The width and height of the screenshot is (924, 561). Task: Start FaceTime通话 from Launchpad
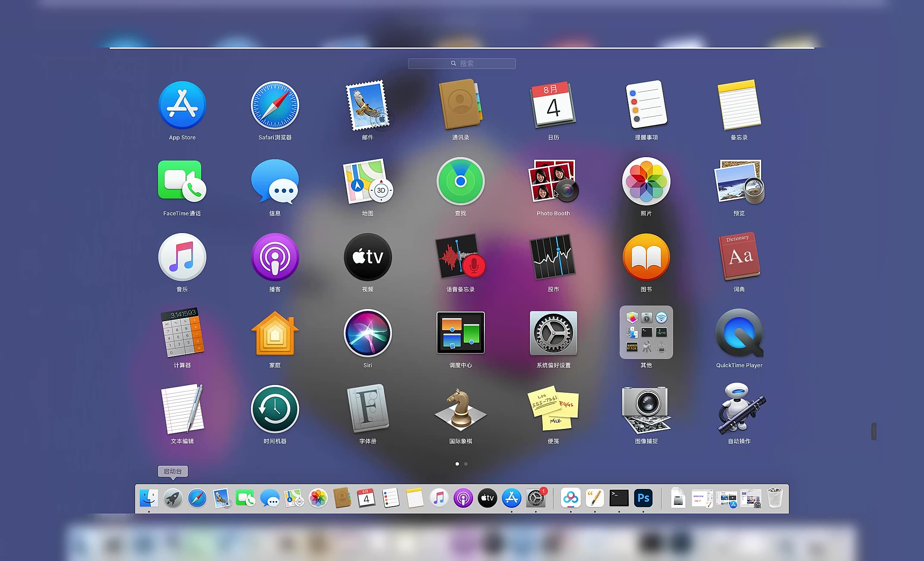[x=182, y=181]
